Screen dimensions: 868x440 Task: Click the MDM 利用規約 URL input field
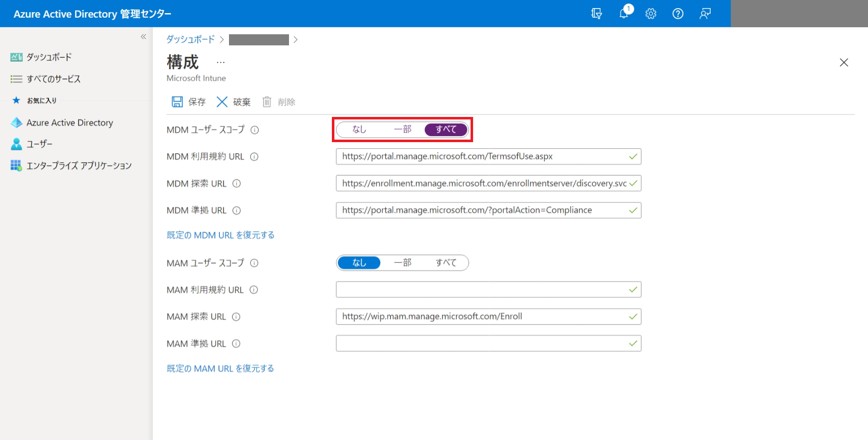488,156
